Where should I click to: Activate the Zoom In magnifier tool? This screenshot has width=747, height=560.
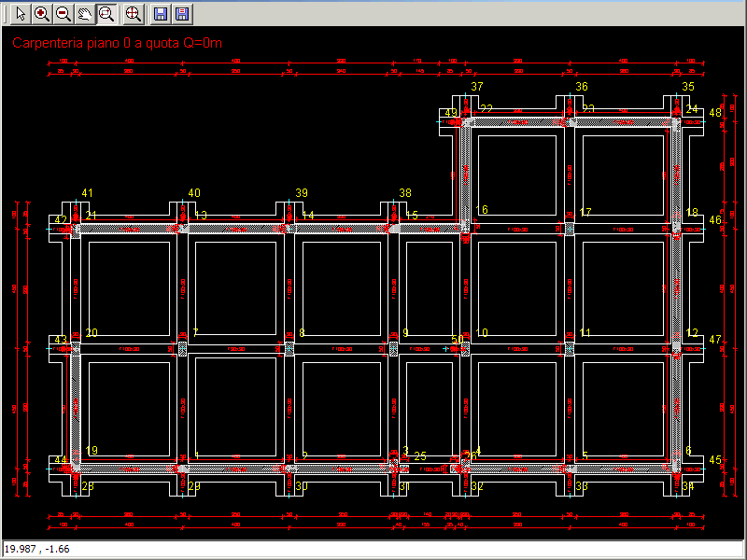tap(39, 13)
